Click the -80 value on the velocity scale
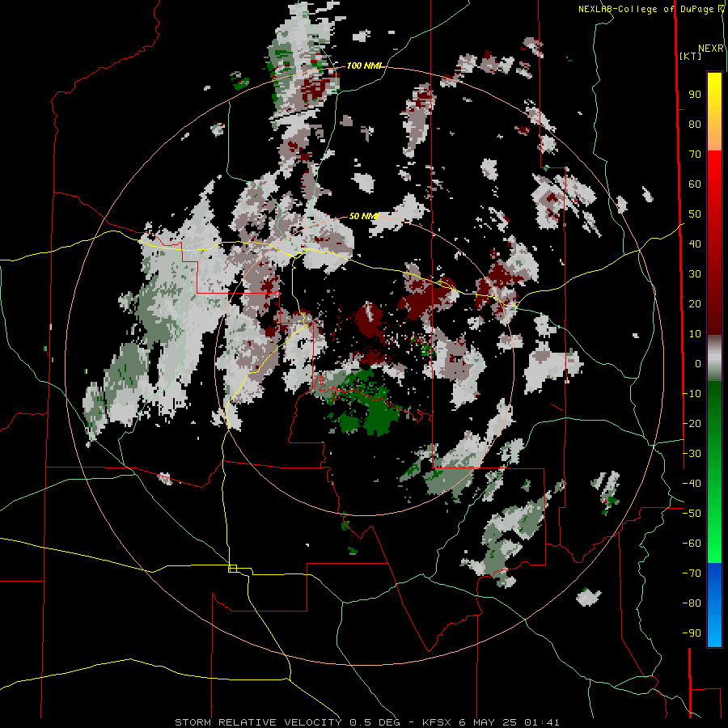This screenshot has height=728, width=728. pos(692,603)
